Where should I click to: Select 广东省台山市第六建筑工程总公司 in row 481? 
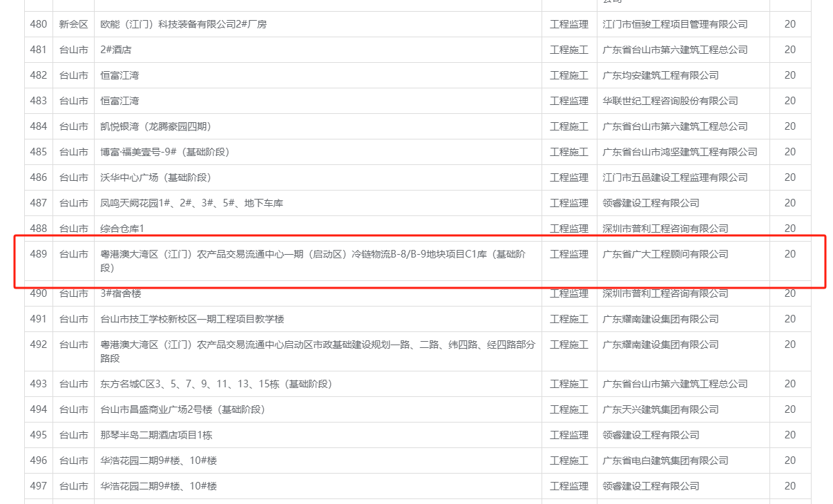675,50
